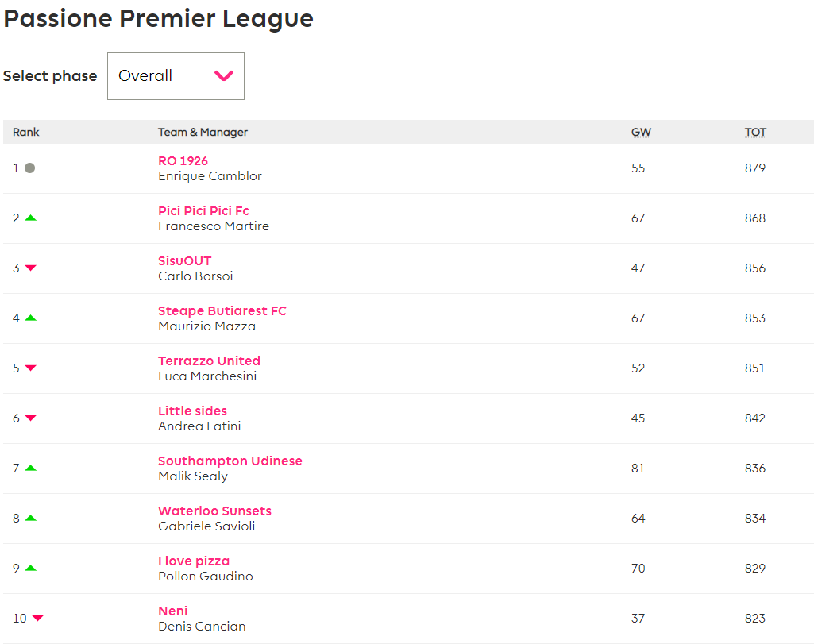Screen dimensions: 814x644
Task: Click red down arrow beside rank 10
Action: [x=37, y=619]
